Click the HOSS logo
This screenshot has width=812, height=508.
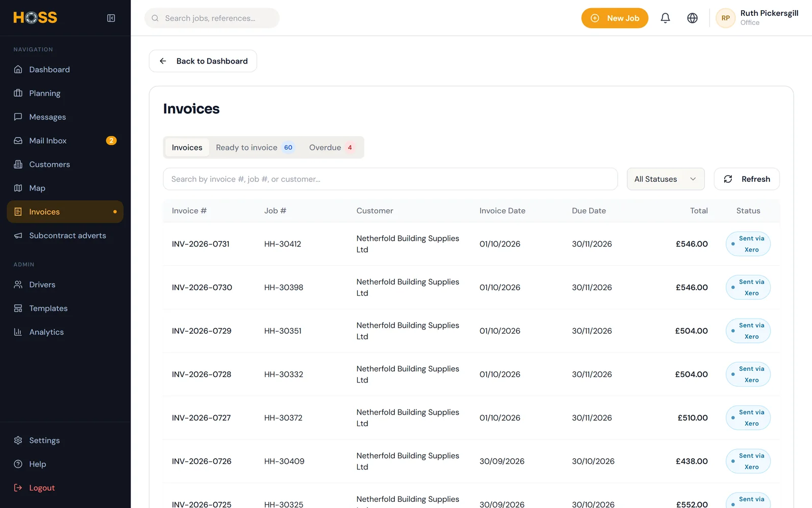coord(35,18)
